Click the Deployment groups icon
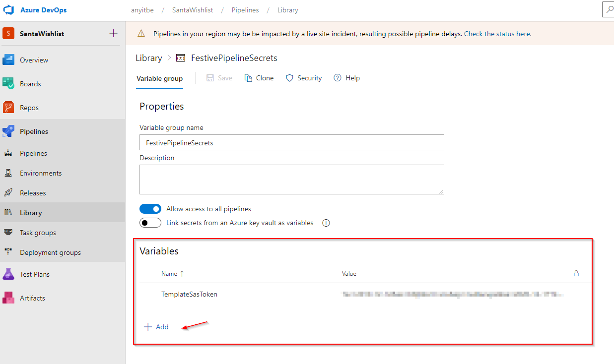The height and width of the screenshot is (364, 614). coord(8,252)
